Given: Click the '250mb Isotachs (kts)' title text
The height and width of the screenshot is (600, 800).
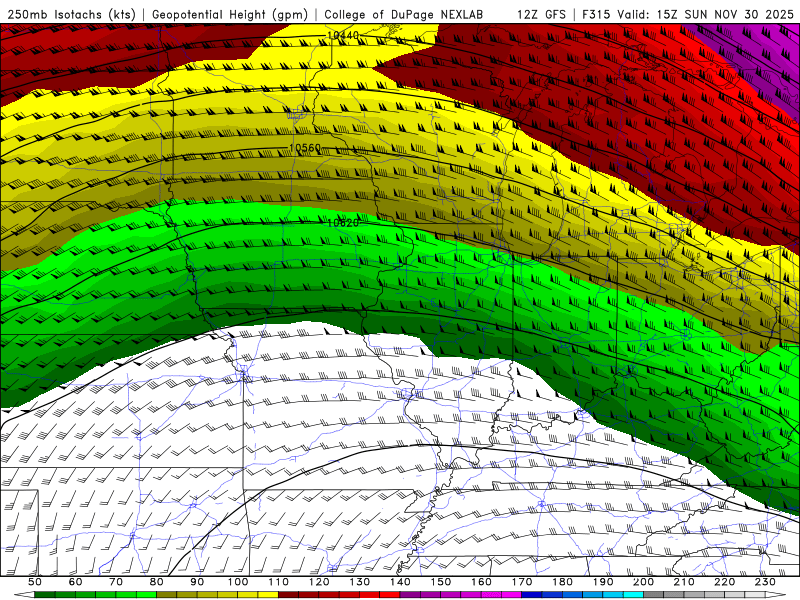Looking at the screenshot, I should point(71,15).
